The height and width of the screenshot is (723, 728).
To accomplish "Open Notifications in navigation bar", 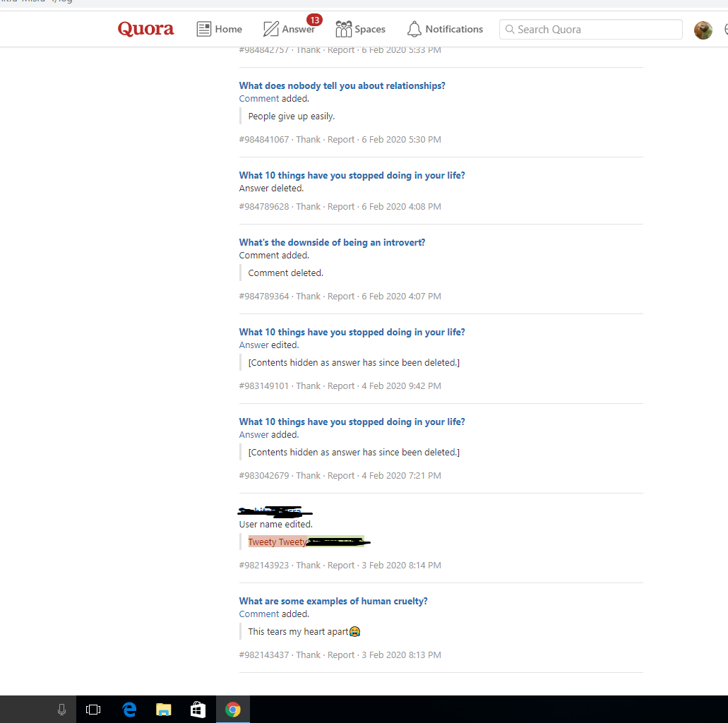I will 445,29.
